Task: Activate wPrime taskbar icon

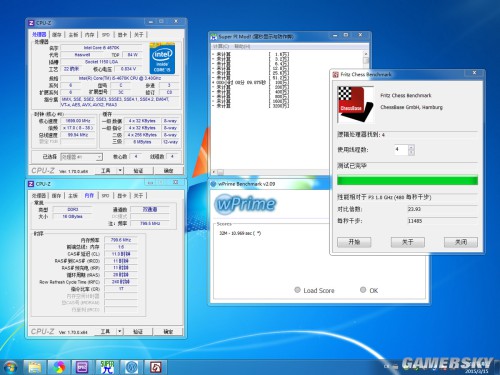Action: [131, 367]
